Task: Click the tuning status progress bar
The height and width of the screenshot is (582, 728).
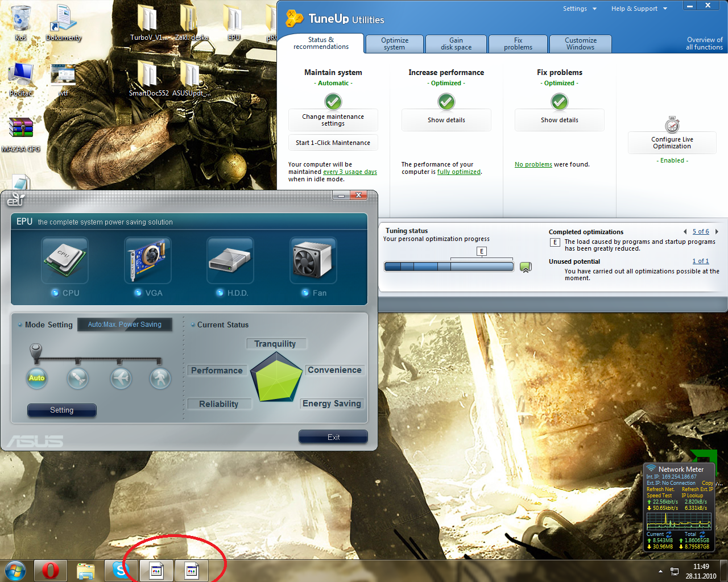Action: (x=449, y=267)
